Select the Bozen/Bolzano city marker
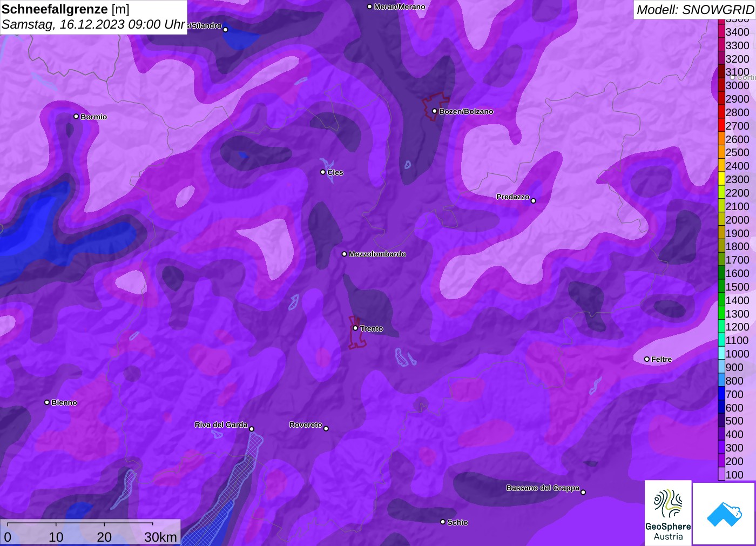The image size is (756, 546). click(435, 111)
